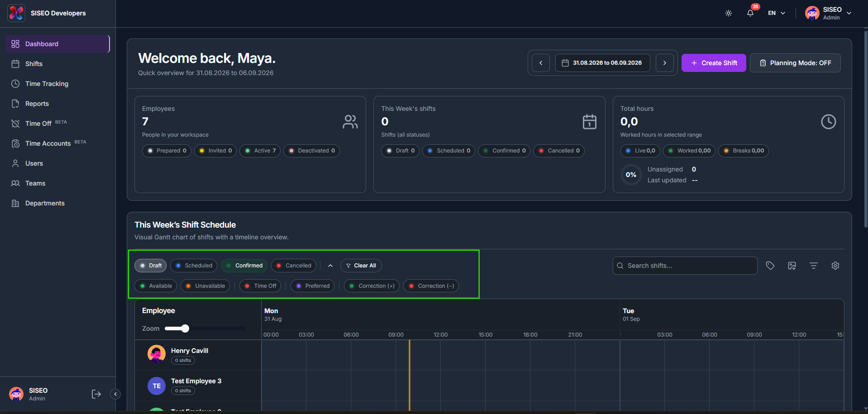The width and height of the screenshot is (868, 414).
Task: Toggle the Correction (–) filter chip
Action: (431, 286)
